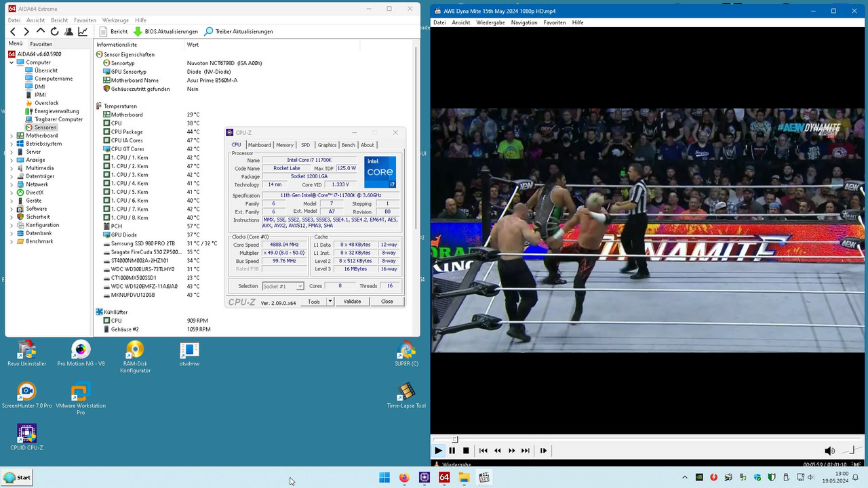Skip to next track
This screenshot has height=488, width=868.
(526, 451)
